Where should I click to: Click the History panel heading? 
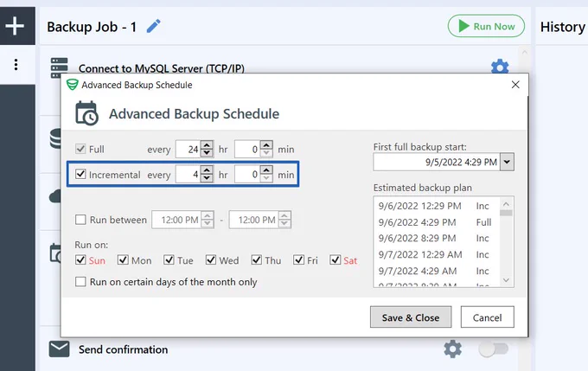click(x=562, y=27)
